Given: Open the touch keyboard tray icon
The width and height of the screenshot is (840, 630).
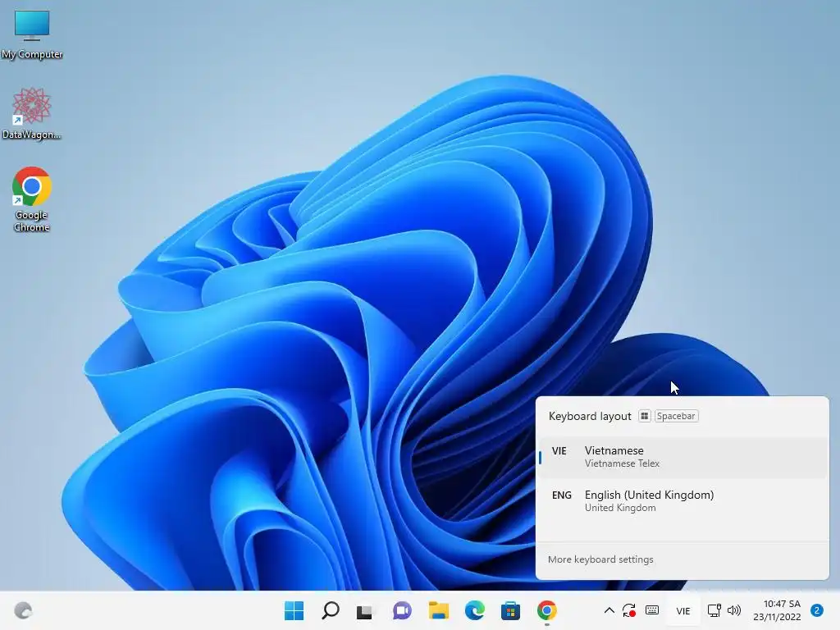Looking at the screenshot, I should point(652,610).
